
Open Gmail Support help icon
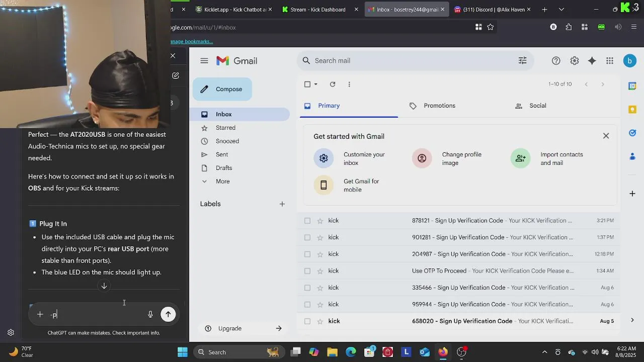click(556, 61)
